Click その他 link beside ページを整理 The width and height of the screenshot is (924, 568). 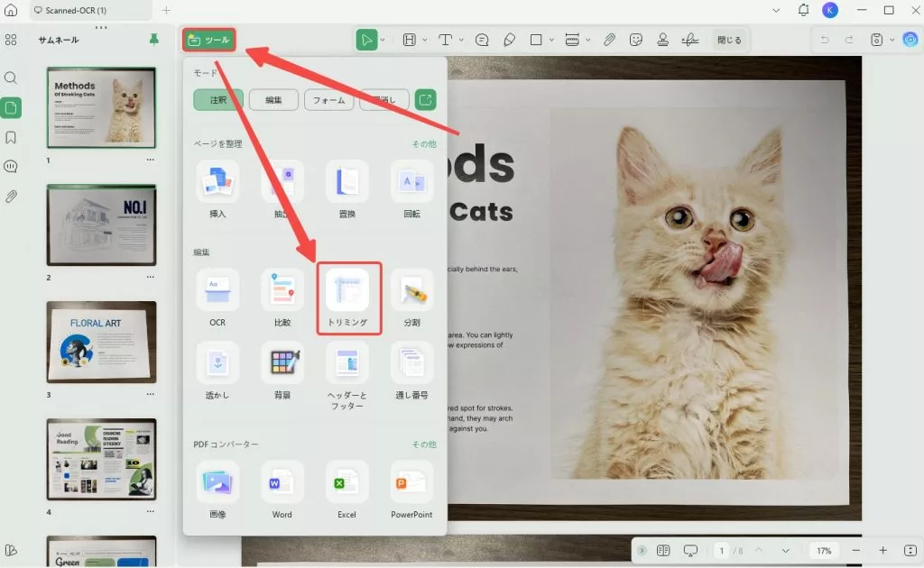[424, 143]
